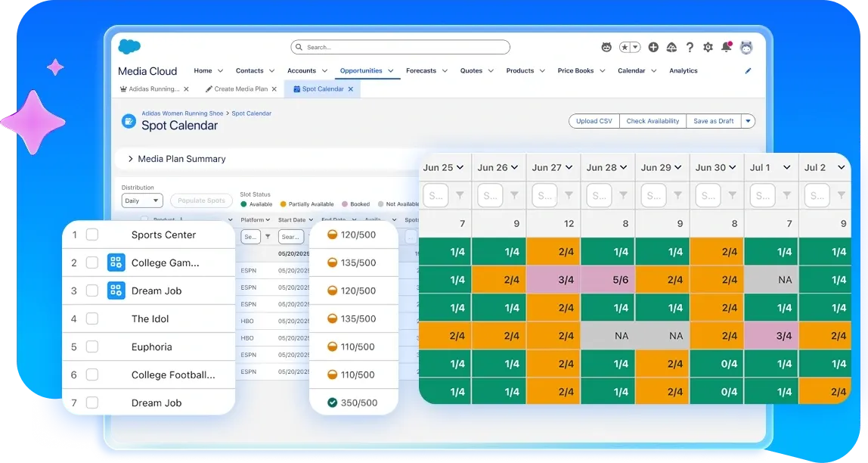
Task: Switch to the Create Media Plan tab
Action: [x=240, y=89]
